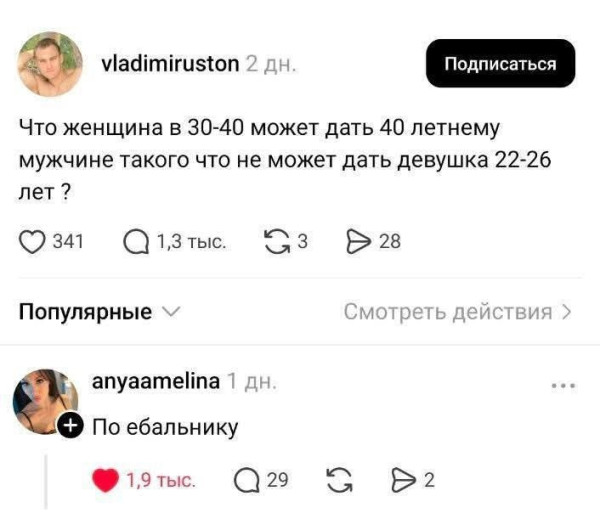The image size is (600, 519).
Task: Open anyaamelina profile via username
Action: click(155, 381)
